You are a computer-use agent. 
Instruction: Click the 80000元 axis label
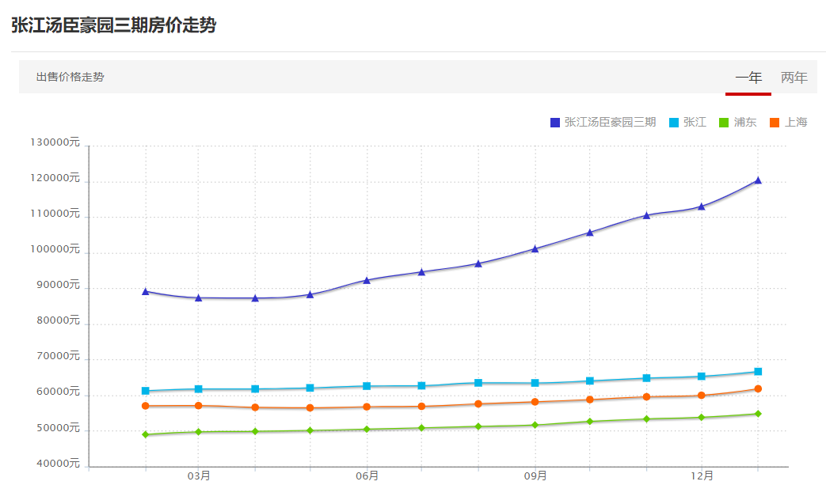click(x=58, y=320)
